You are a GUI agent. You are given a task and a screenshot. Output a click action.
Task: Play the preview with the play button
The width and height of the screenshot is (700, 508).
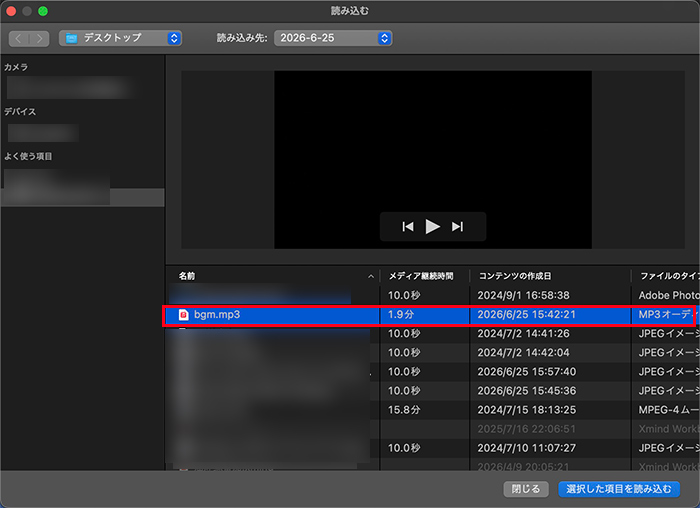tap(432, 227)
